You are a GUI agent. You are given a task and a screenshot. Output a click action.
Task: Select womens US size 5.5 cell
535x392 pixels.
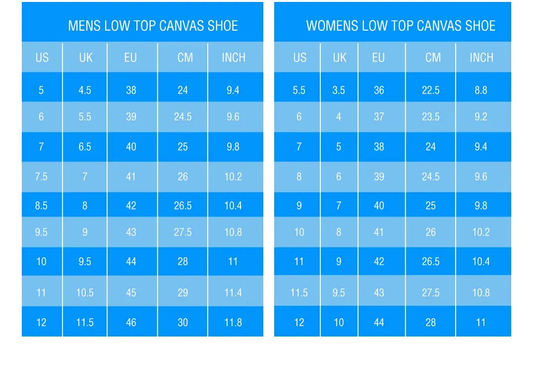299,90
